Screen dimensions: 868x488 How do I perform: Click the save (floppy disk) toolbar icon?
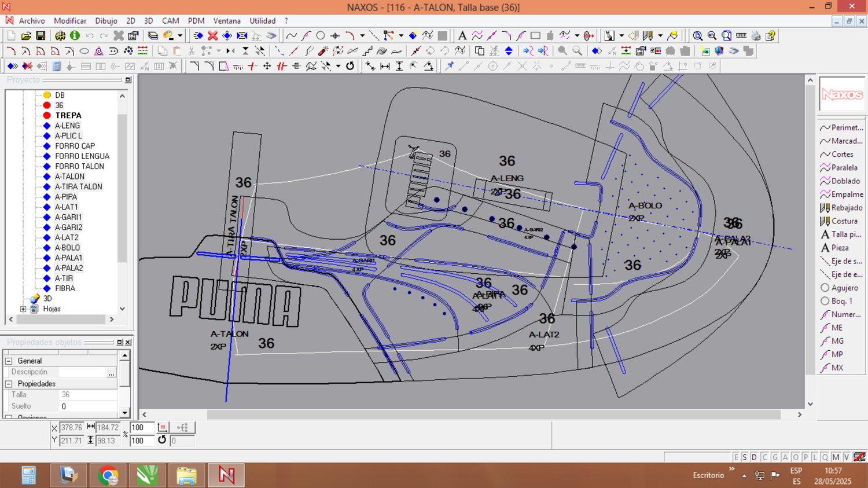(x=41, y=36)
